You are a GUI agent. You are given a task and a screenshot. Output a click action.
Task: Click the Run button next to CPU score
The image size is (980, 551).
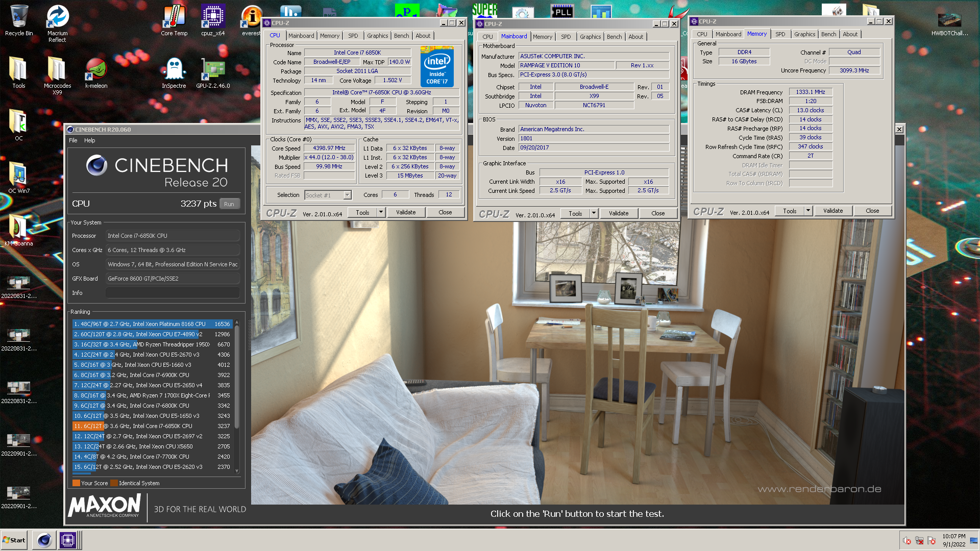click(x=229, y=204)
